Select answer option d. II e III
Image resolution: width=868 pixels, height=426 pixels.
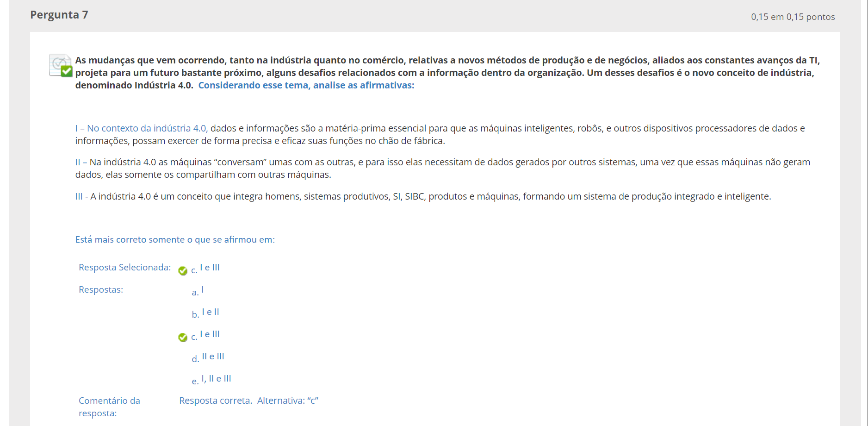[208, 357]
